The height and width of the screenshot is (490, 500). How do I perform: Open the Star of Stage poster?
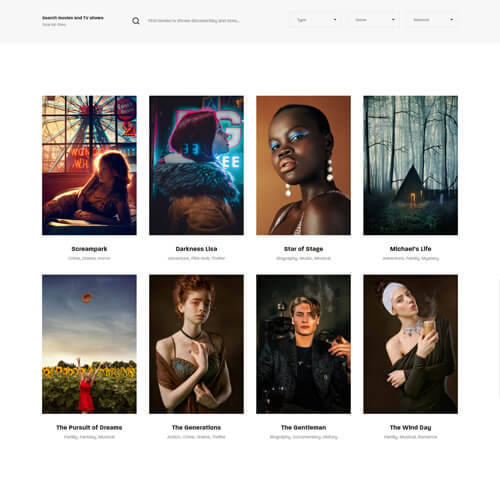point(303,165)
